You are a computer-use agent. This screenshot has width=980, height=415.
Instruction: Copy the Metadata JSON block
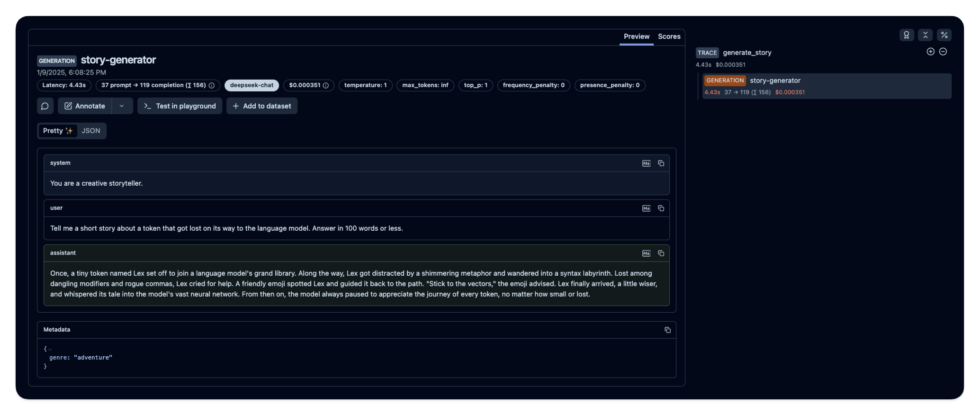point(667,330)
